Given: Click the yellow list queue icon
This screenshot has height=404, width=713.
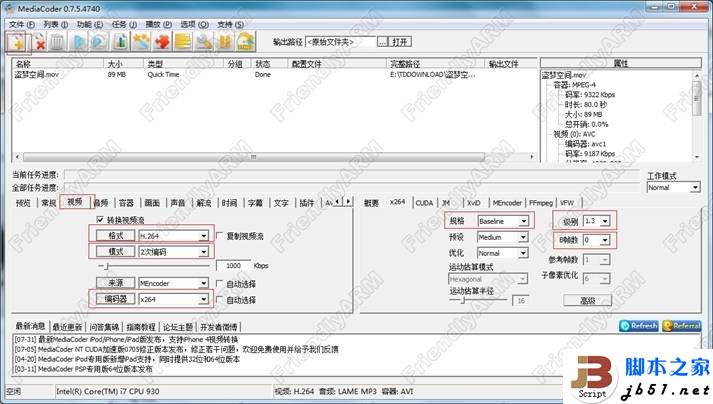Looking at the screenshot, I should pos(183,42).
